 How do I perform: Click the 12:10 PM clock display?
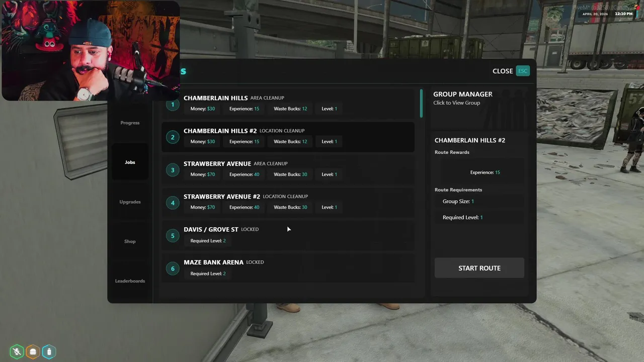[x=623, y=14]
